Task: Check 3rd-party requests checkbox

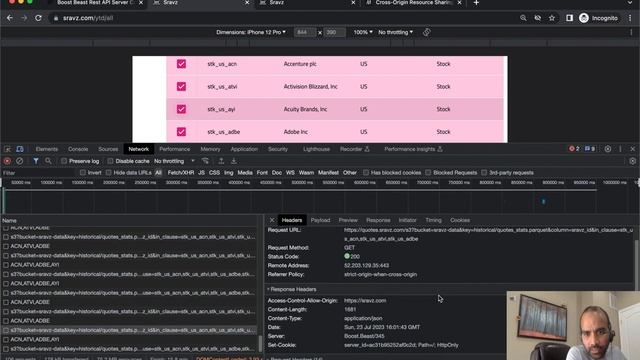Action: coord(484,173)
